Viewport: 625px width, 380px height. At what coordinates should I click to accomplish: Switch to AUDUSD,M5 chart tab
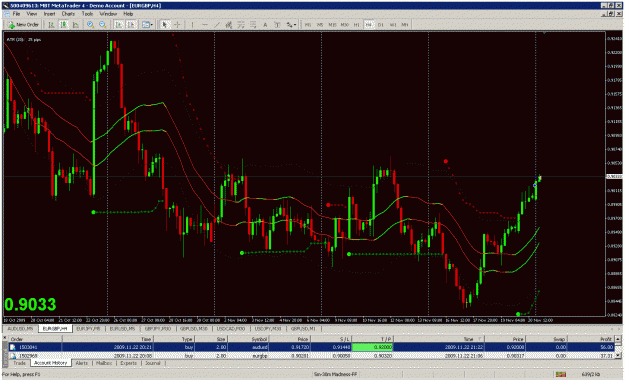[20, 329]
